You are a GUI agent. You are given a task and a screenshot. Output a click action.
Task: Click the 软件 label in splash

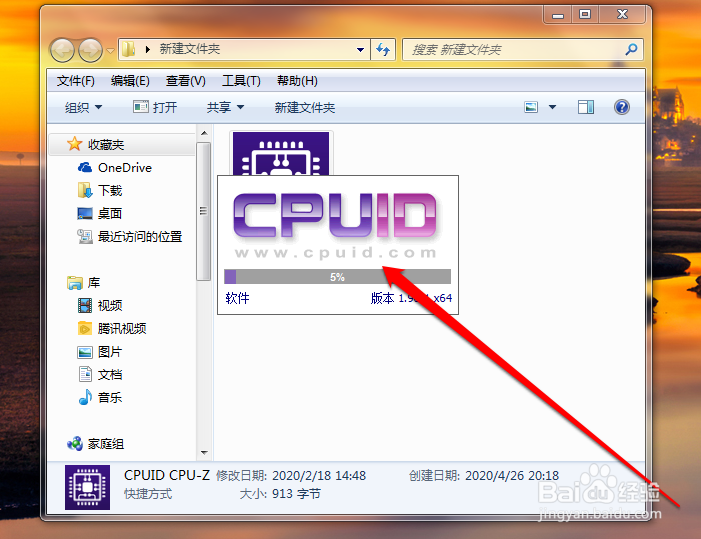click(x=237, y=298)
